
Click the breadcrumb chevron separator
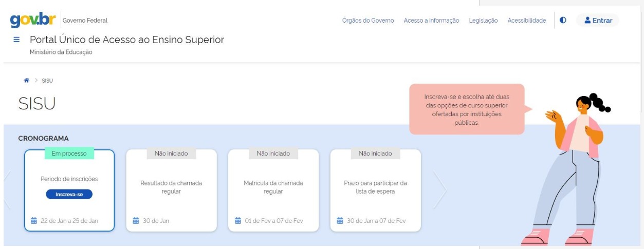(x=36, y=81)
